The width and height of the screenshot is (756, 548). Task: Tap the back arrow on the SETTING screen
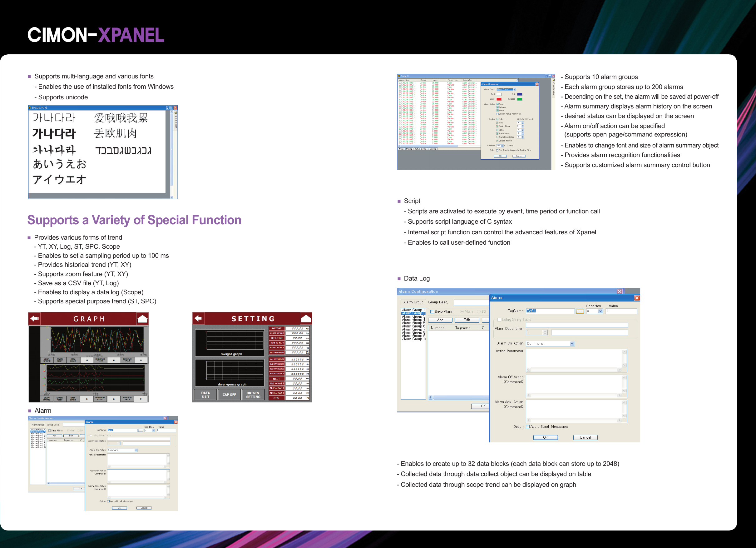point(199,318)
